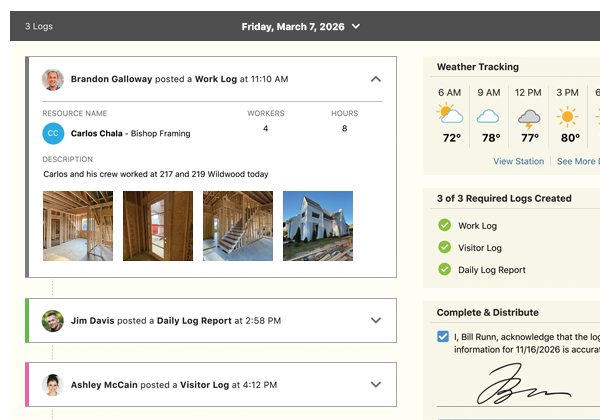Click the Carlos Chala resource name
Image resolution: width=600 pixels, height=420 pixels.
point(96,133)
